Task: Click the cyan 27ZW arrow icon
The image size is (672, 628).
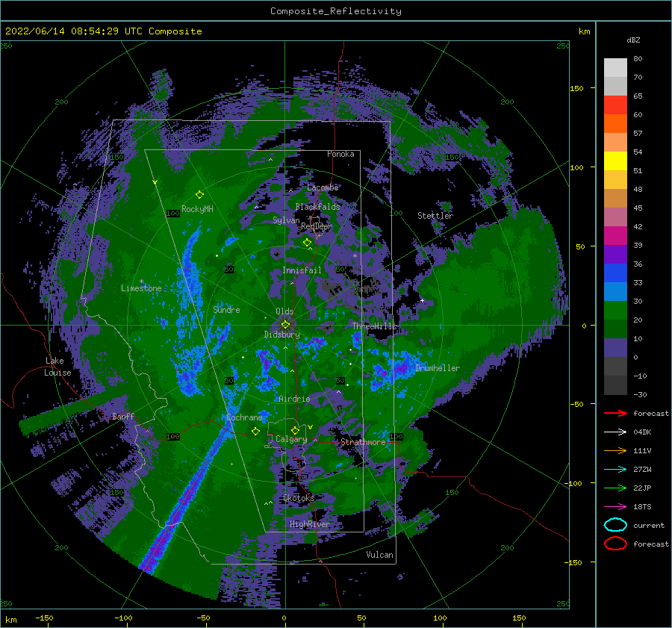Action: (x=615, y=470)
